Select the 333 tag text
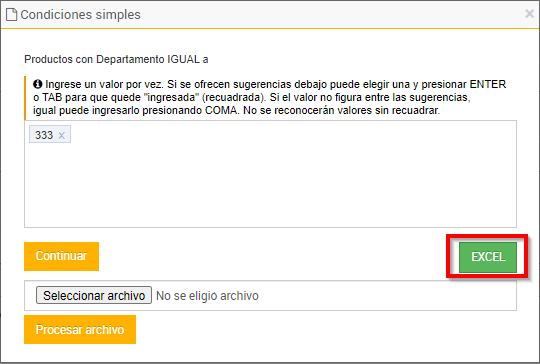 tap(44, 135)
